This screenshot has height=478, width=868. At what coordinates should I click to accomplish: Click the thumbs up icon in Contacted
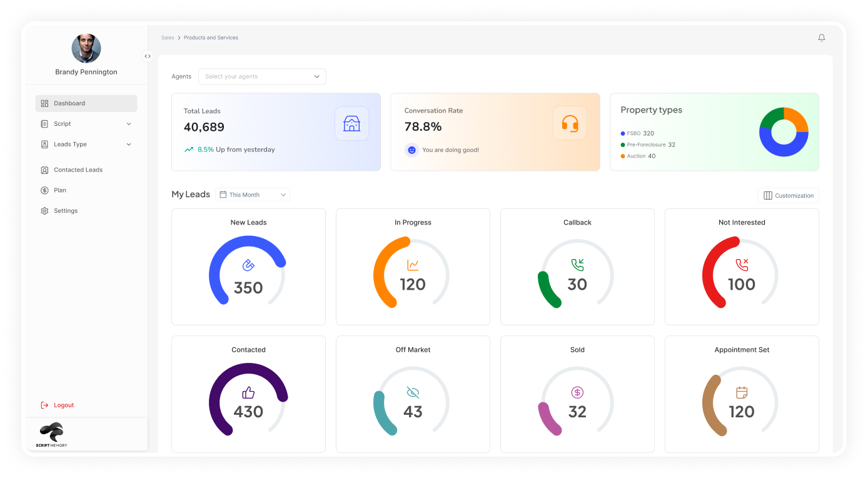tap(248, 392)
